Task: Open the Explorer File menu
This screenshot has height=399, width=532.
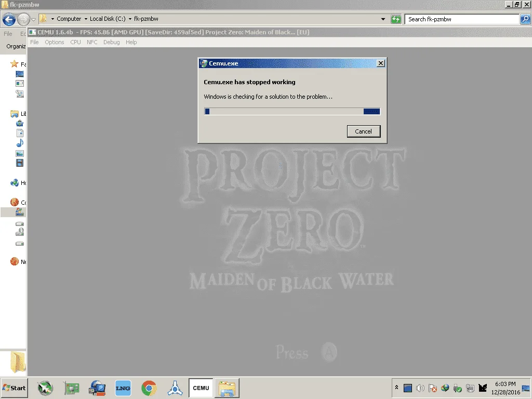Action: pyautogui.click(x=8, y=34)
